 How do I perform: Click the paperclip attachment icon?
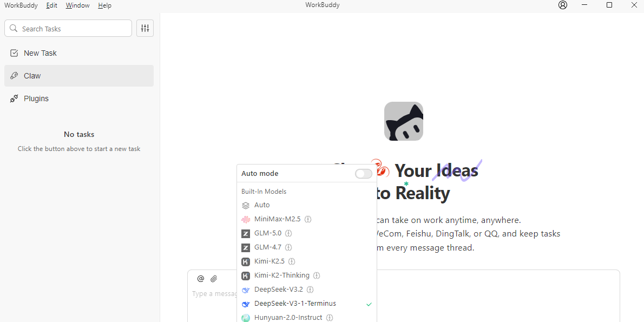click(214, 279)
